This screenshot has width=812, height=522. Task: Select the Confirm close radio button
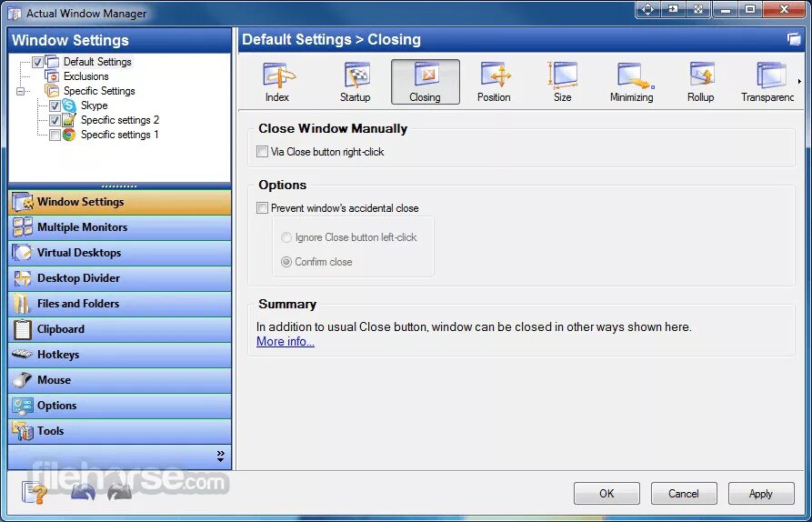pos(286,262)
